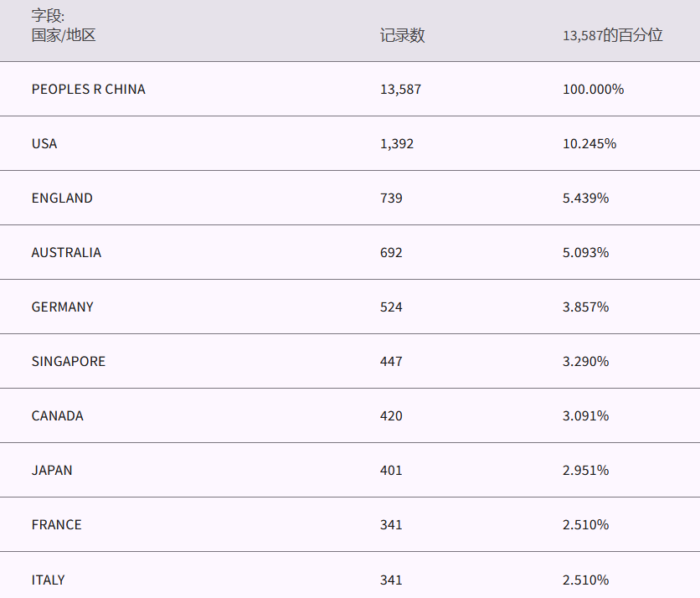This screenshot has height=598, width=700.
Task: Click the 13,587 record count value
Action: point(400,89)
